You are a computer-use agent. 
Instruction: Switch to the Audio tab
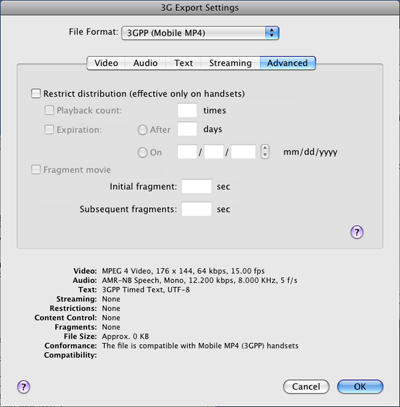[145, 63]
